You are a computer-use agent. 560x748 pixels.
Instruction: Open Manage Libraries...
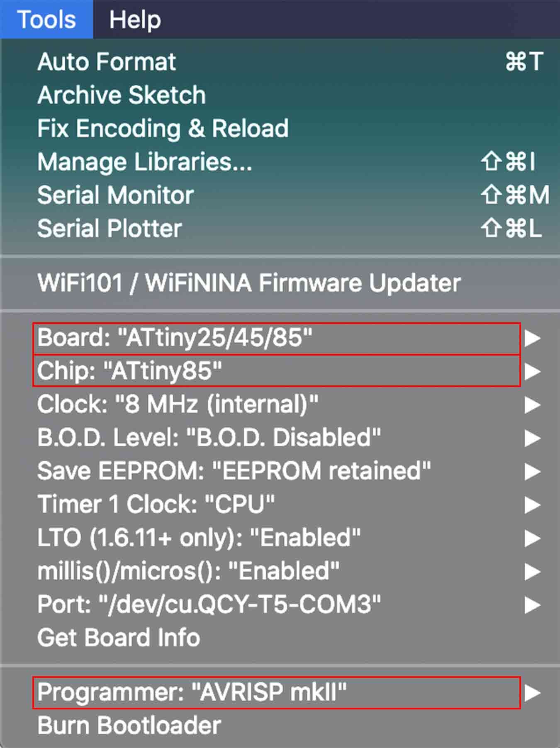(x=145, y=161)
